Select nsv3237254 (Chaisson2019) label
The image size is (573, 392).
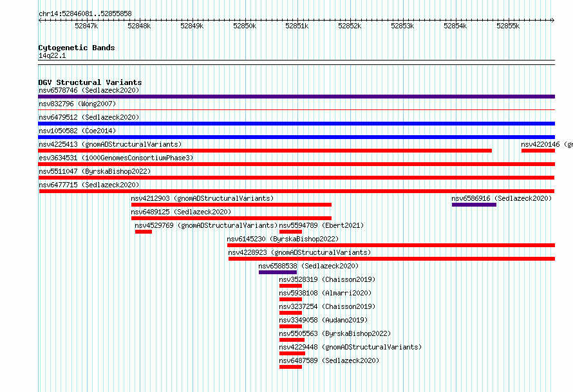327,306
